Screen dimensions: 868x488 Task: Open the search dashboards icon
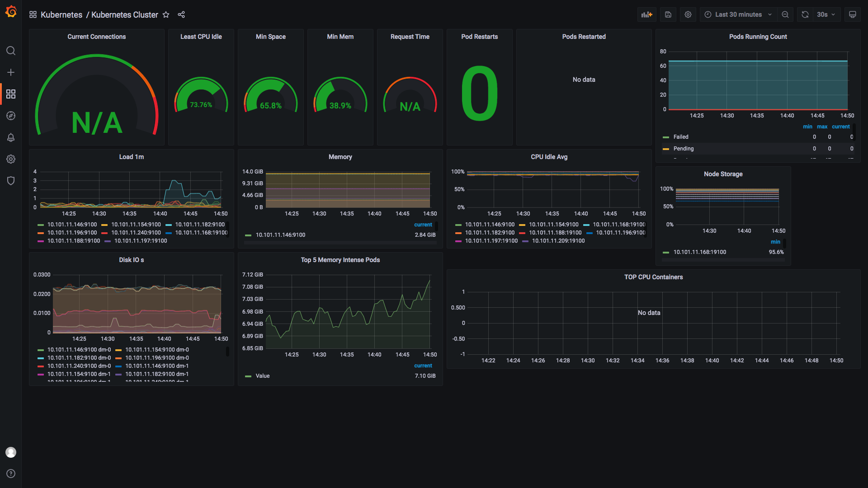pos(11,51)
